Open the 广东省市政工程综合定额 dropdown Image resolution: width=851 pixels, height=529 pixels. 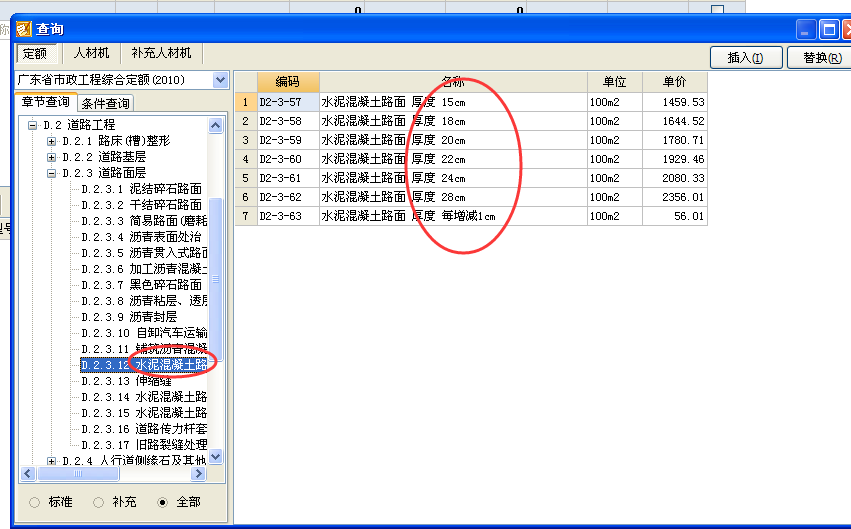[x=220, y=80]
